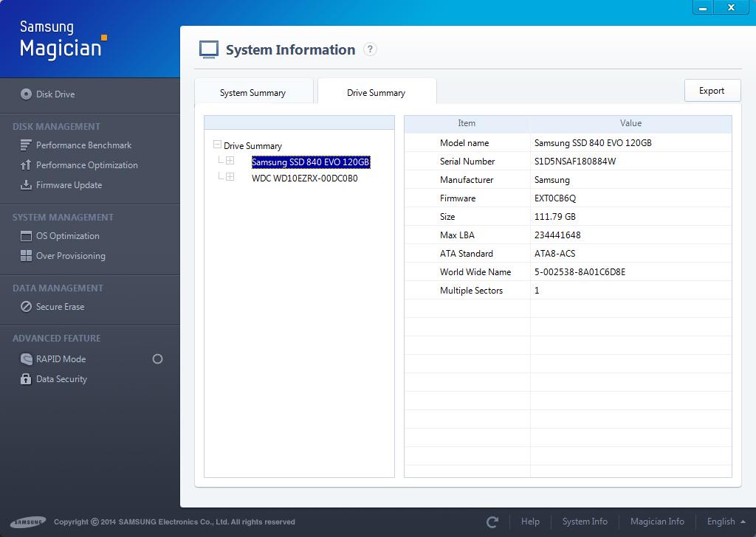The image size is (756, 537).
Task: Click the Over Provisioning grid icon
Action: [26, 256]
